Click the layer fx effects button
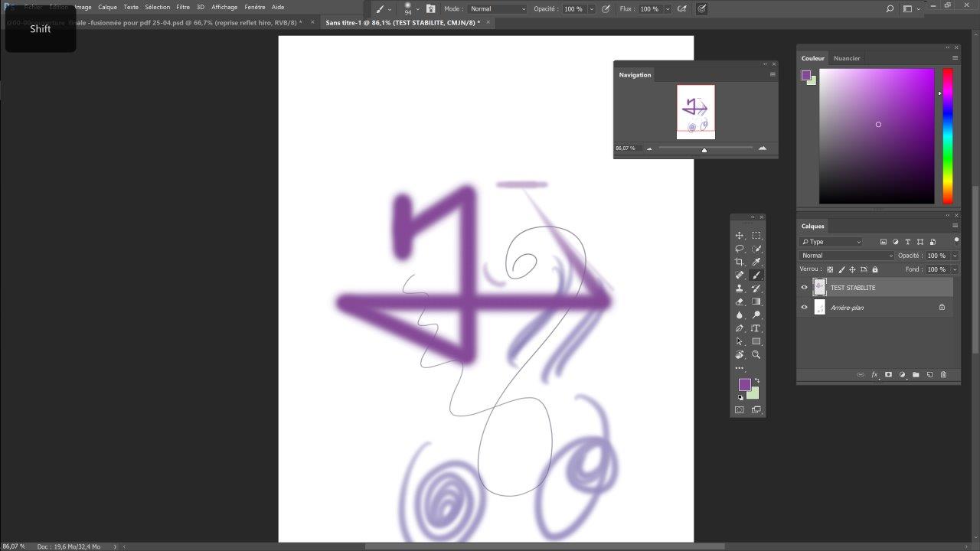 click(x=874, y=375)
